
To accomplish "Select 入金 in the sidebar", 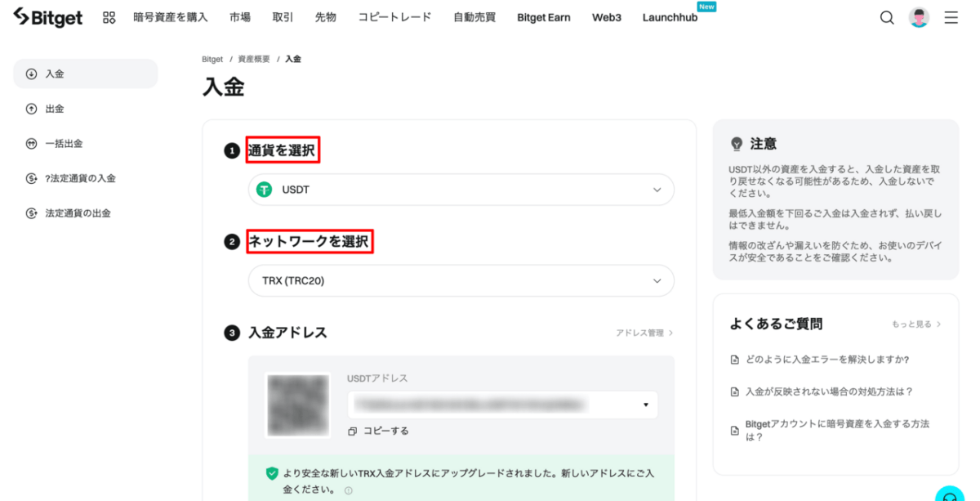I will [x=86, y=74].
